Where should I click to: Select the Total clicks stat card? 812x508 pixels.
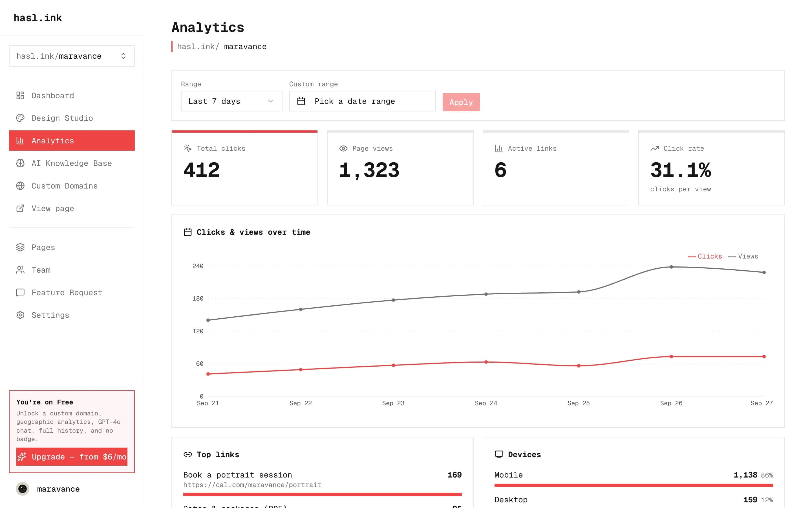point(245,168)
